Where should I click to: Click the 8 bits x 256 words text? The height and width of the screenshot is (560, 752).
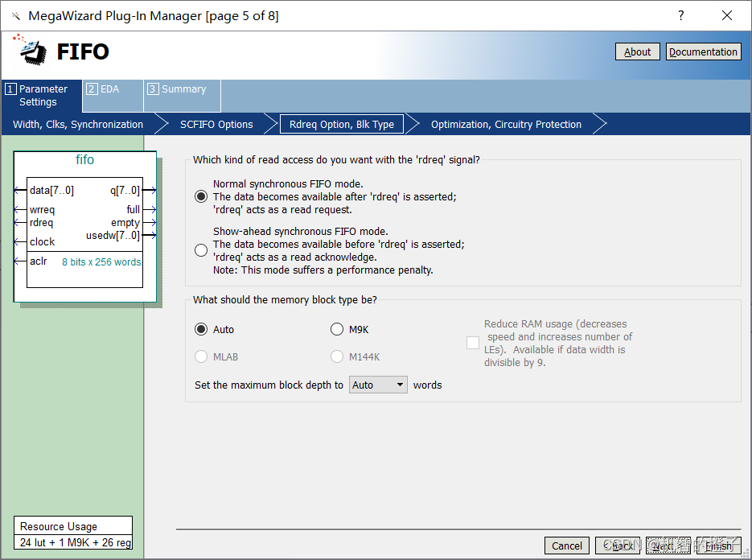tap(101, 262)
